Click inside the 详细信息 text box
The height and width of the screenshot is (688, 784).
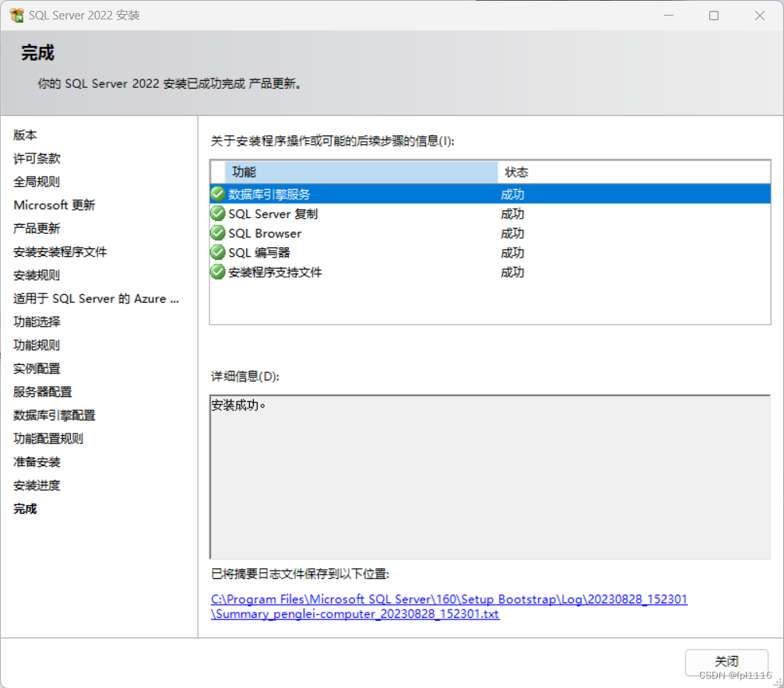[490, 477]
